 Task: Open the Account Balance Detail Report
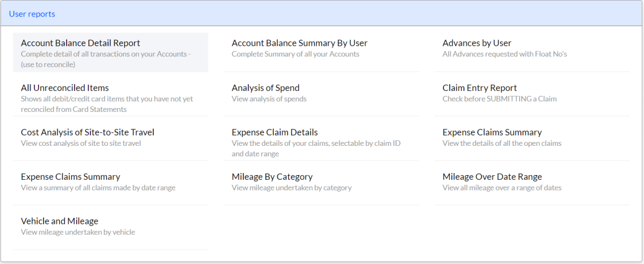click(x=111, y=52)
